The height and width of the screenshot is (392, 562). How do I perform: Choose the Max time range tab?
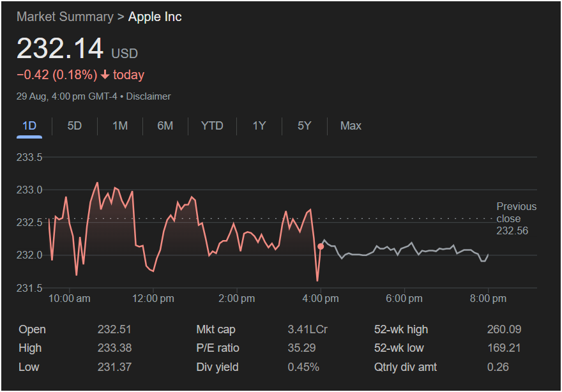(351, 126)
